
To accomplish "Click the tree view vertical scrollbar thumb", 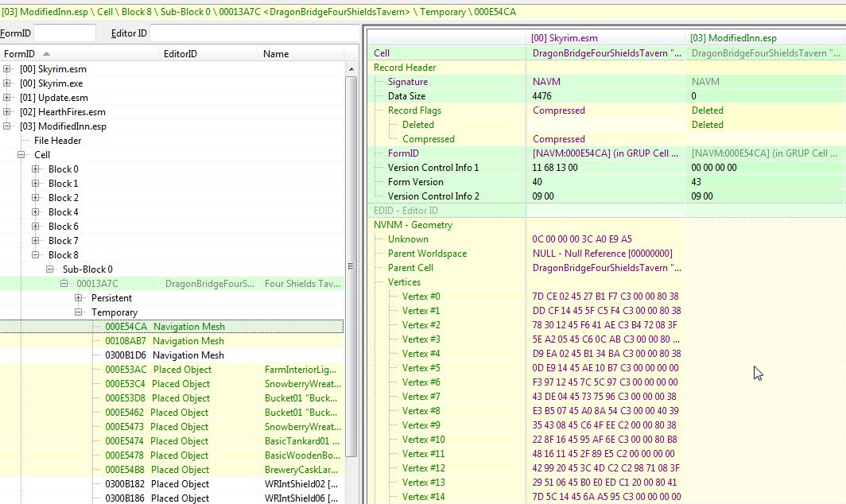I will [x=351, y=266].
